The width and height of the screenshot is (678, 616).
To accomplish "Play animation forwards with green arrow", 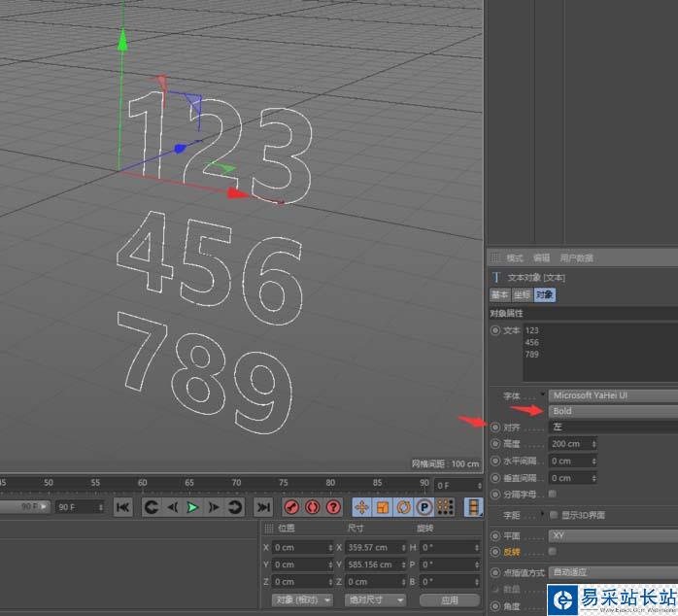I will pos(193,507).
